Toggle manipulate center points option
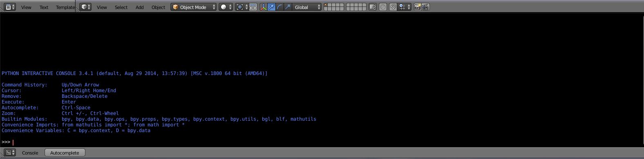 (253, 7)
